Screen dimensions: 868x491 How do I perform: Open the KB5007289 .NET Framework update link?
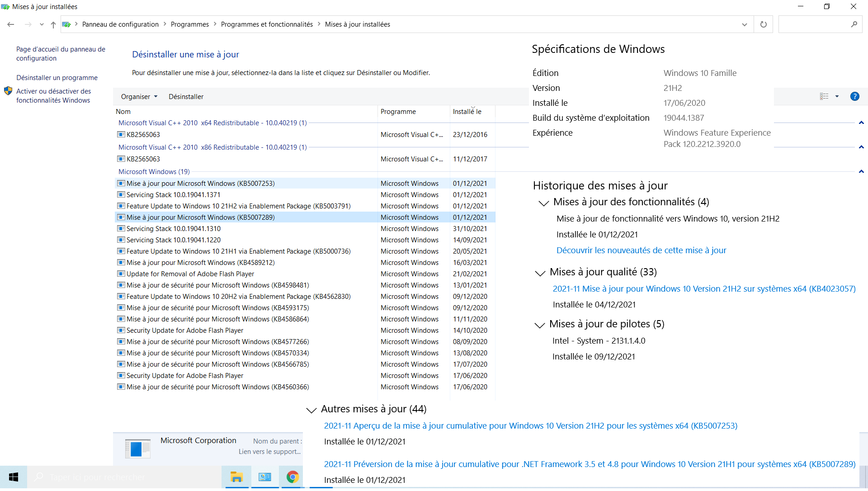click(590, 464)
